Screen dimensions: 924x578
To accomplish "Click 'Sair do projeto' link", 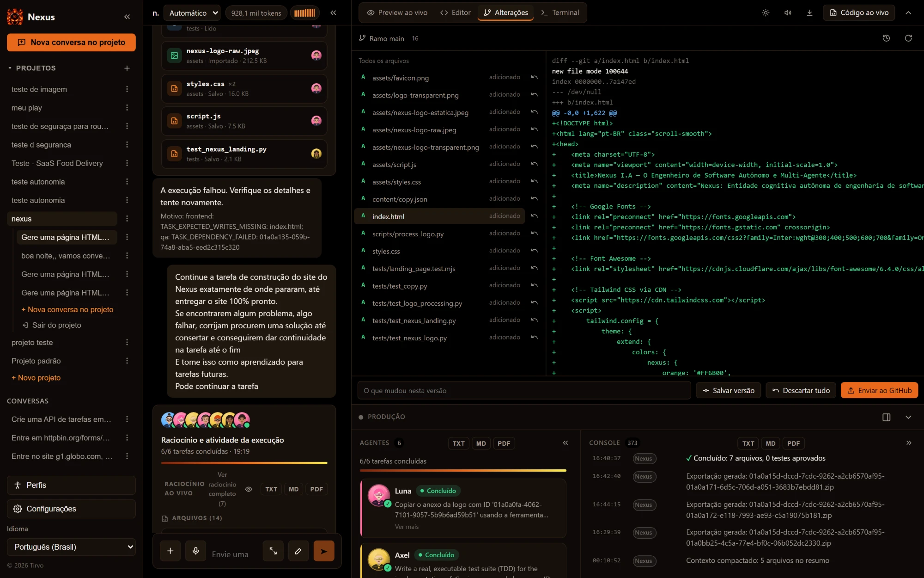I will point(52,325).
